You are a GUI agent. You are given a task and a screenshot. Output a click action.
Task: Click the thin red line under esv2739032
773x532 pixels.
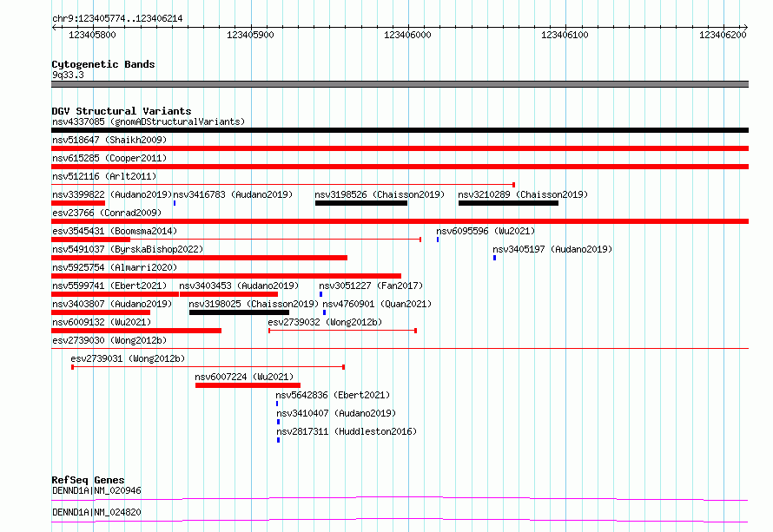342,331
